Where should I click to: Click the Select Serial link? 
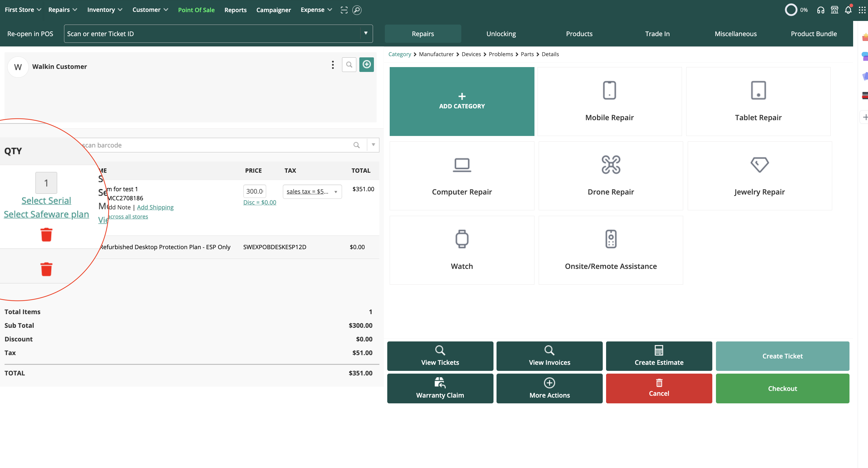(x=46, y=201)
